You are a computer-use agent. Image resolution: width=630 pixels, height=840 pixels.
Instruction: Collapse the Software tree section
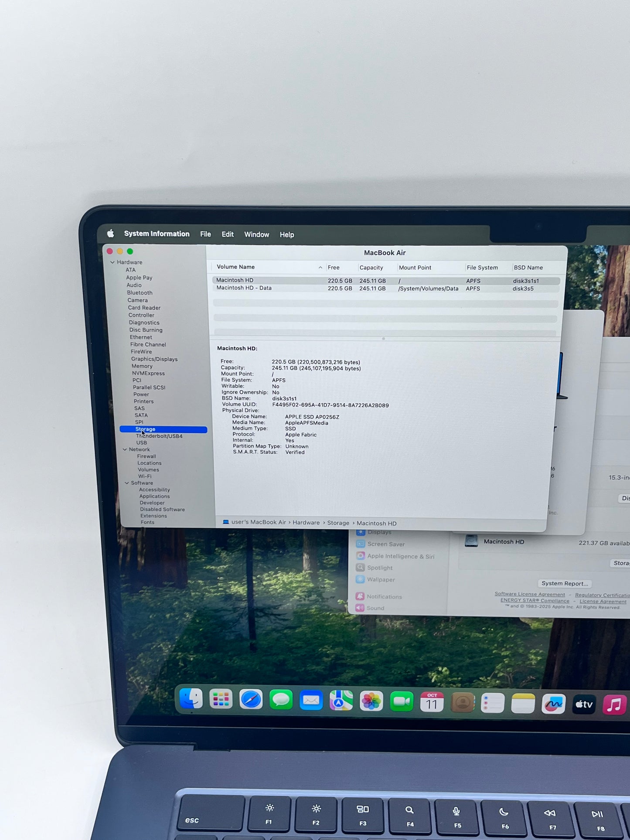127,483
